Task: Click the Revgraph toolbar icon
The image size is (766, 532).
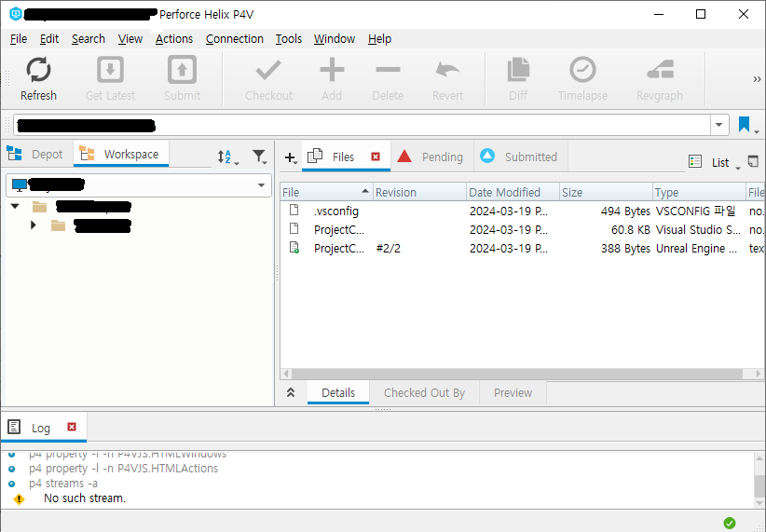Action: click(660, 69)
